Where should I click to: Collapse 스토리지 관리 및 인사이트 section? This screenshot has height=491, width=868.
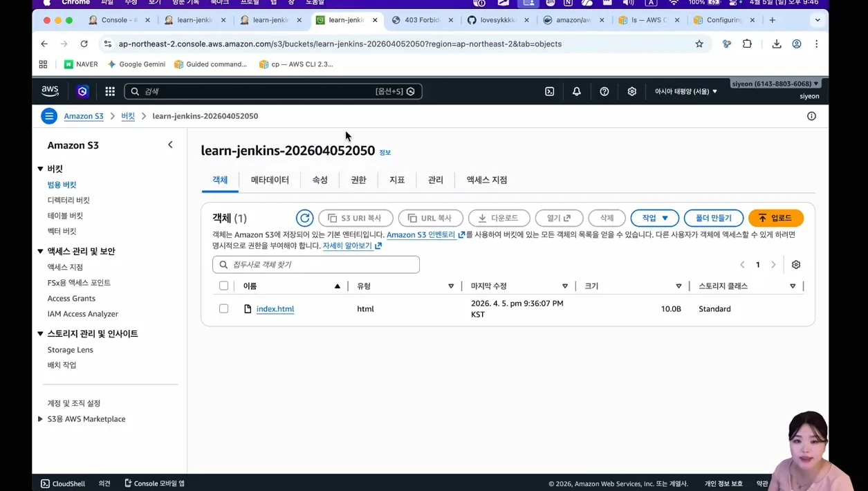coord(40,333)
